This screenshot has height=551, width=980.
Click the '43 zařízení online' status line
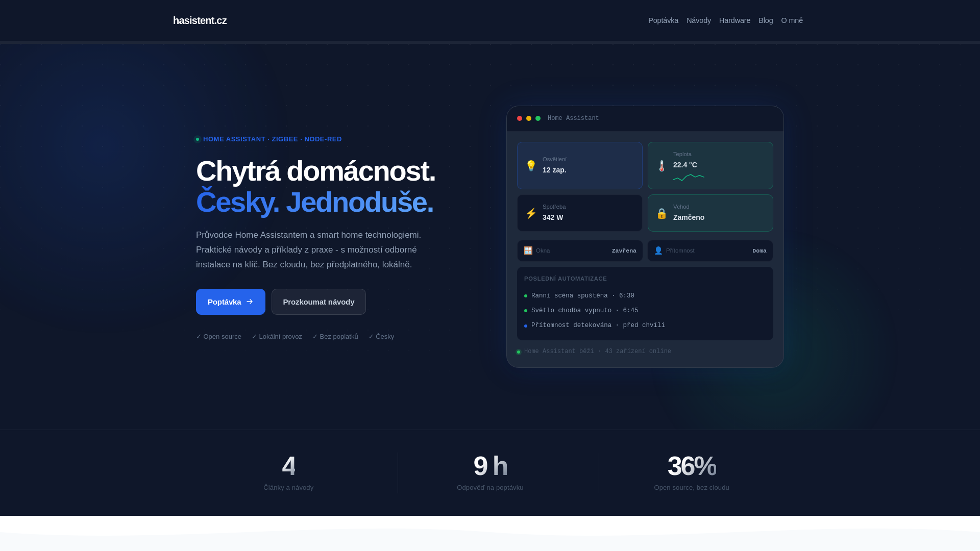pyautogui.click(x=597, y=352)
